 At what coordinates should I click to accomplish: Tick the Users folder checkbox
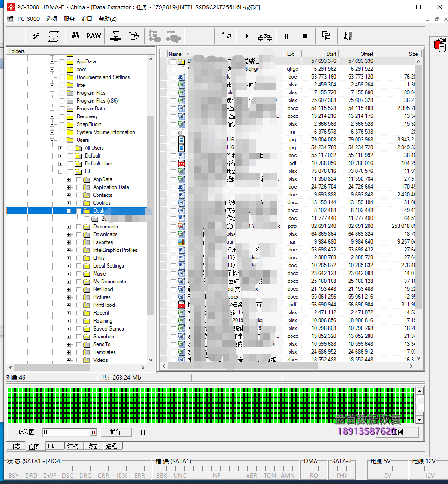(x=62, y=140)
